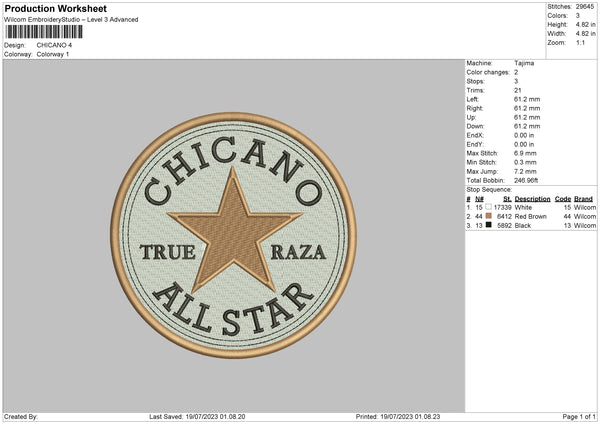Click the 'St.' column header

click(507, 199)
